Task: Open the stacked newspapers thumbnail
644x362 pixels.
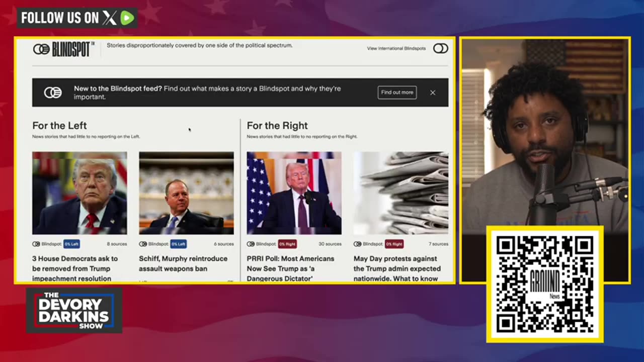Action: (401, 193)
